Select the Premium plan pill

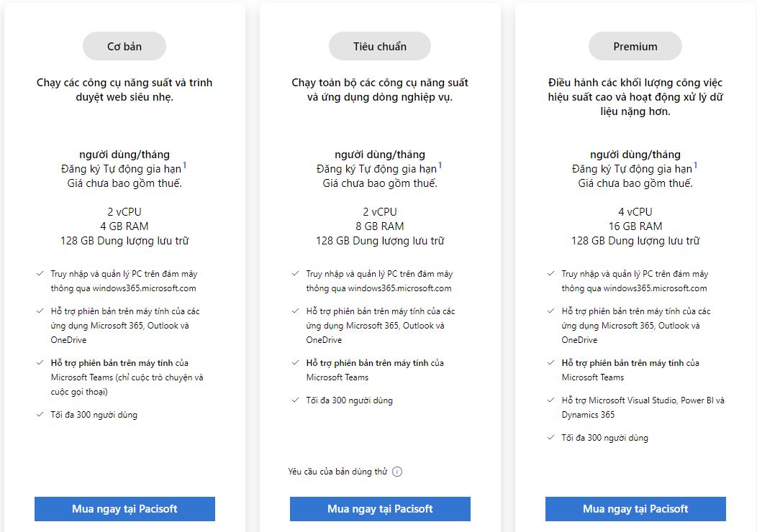click(x=635, y=46)
